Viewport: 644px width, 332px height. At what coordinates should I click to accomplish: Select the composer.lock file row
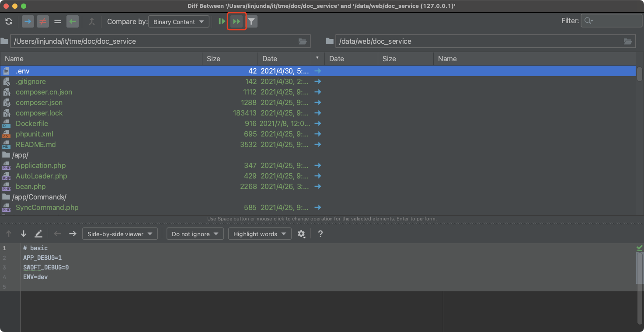318,113
